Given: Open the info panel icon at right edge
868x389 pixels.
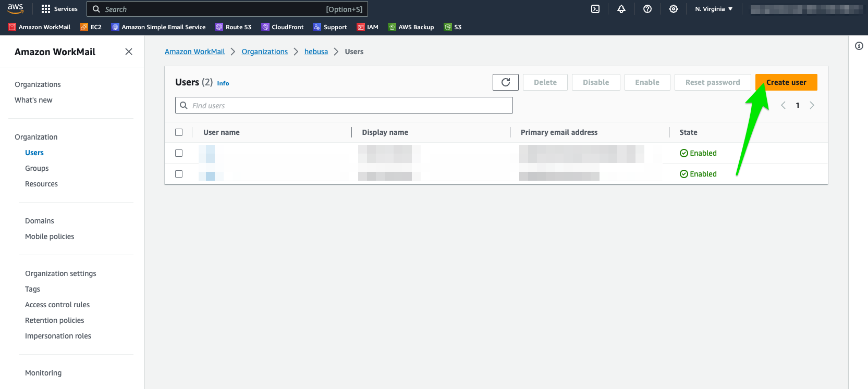Looking at the screenshot, I should 859,46.
